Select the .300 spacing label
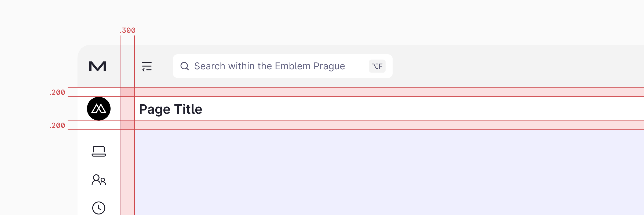This screenshot has width=644, height=215. [x=128, y=30]
